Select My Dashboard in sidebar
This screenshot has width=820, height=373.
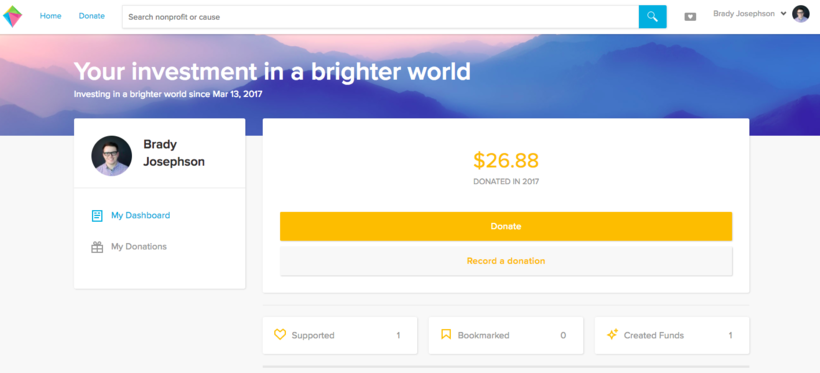point(140,215)
